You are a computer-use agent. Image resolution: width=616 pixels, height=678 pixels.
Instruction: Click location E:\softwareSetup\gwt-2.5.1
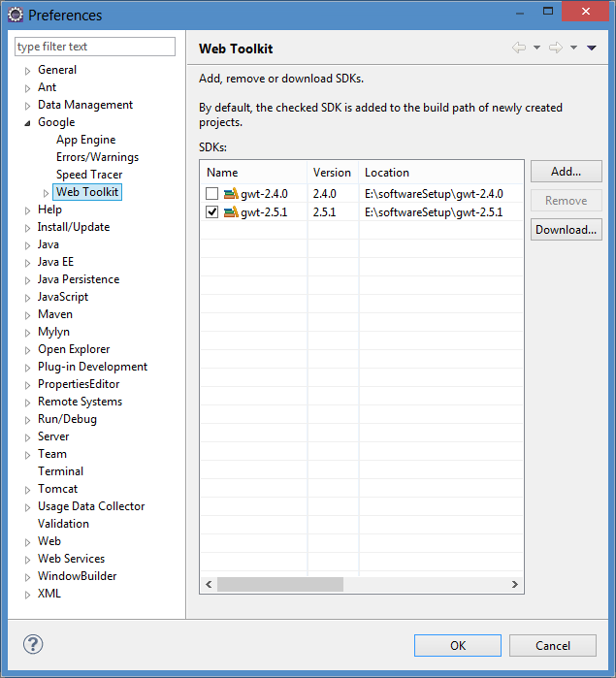point(434,211)
